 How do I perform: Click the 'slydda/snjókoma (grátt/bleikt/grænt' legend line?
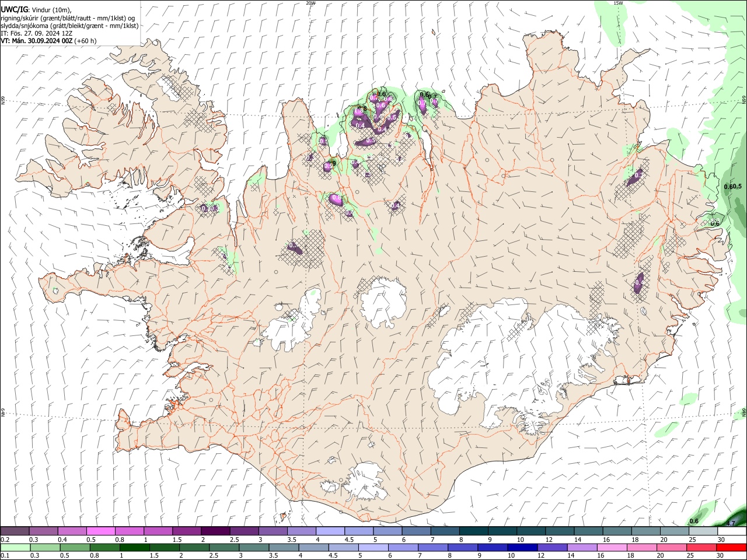point(69,25)
